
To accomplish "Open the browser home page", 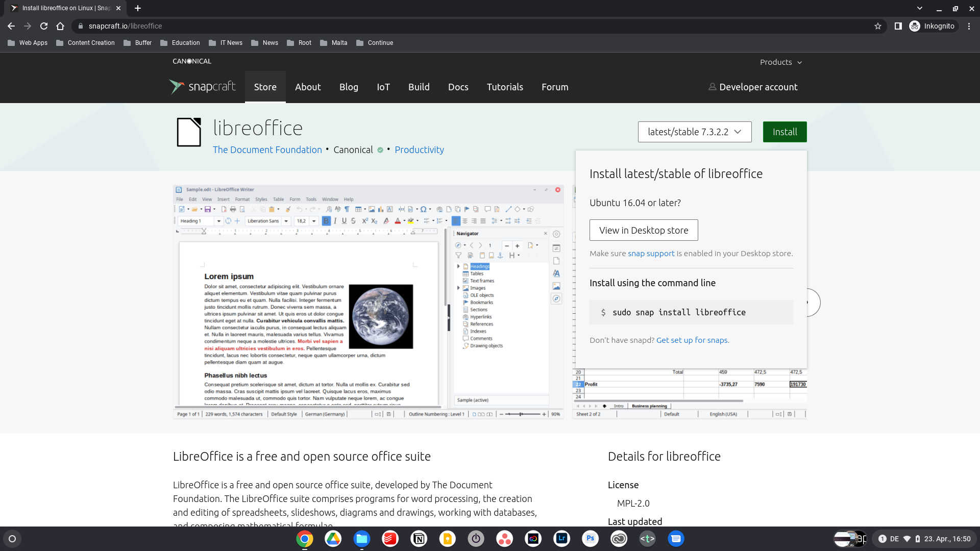I will coord(60,26).
